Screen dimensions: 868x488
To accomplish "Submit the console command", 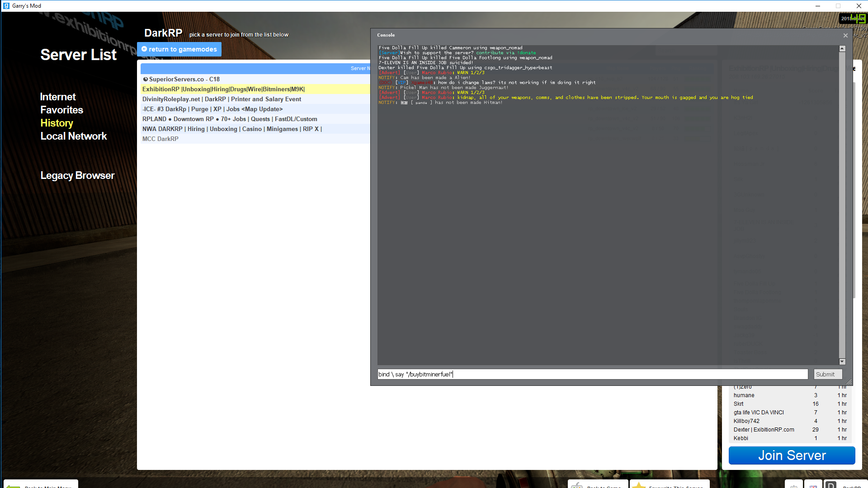I will tap(828, 374).
